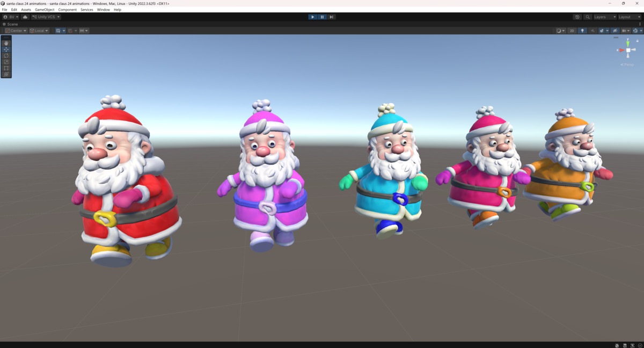Open the Unity VCS dropdown

pyautogui.click(x=46, y=17)
